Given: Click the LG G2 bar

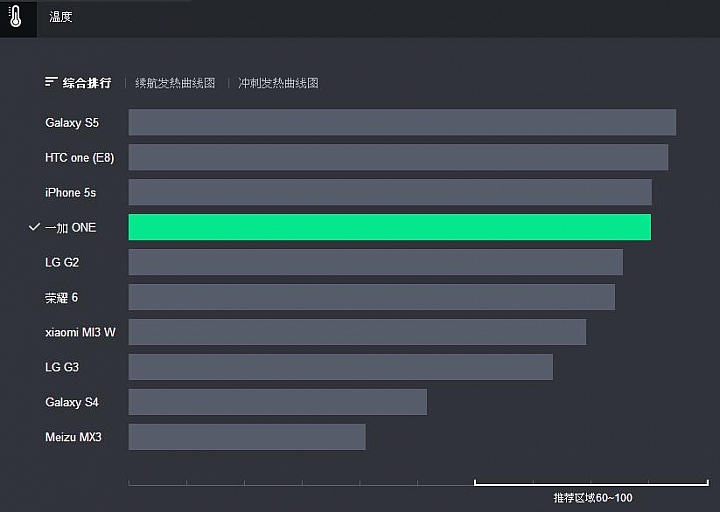Looking at the screenshot, I should click(x=376, y=262).
